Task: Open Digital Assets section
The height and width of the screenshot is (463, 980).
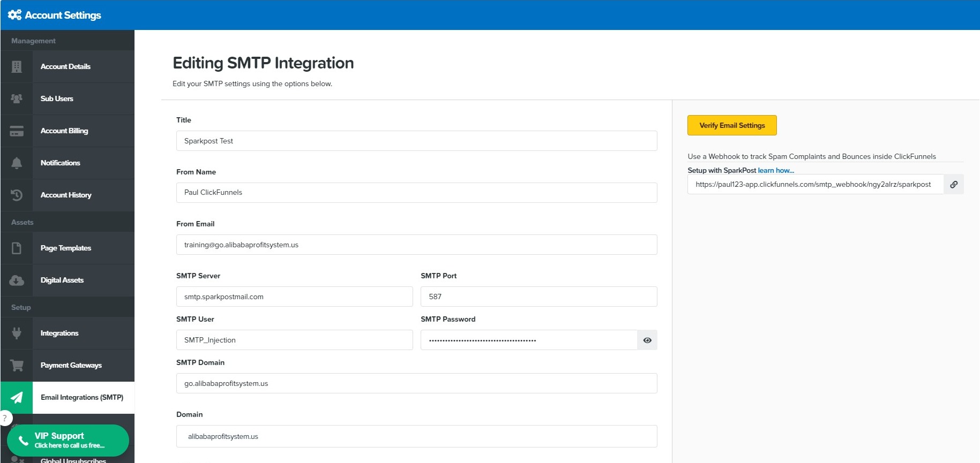Action: coord(67,280)
